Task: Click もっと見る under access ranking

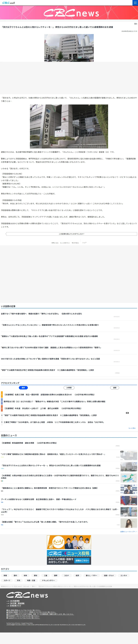Action: click(132, 428)
